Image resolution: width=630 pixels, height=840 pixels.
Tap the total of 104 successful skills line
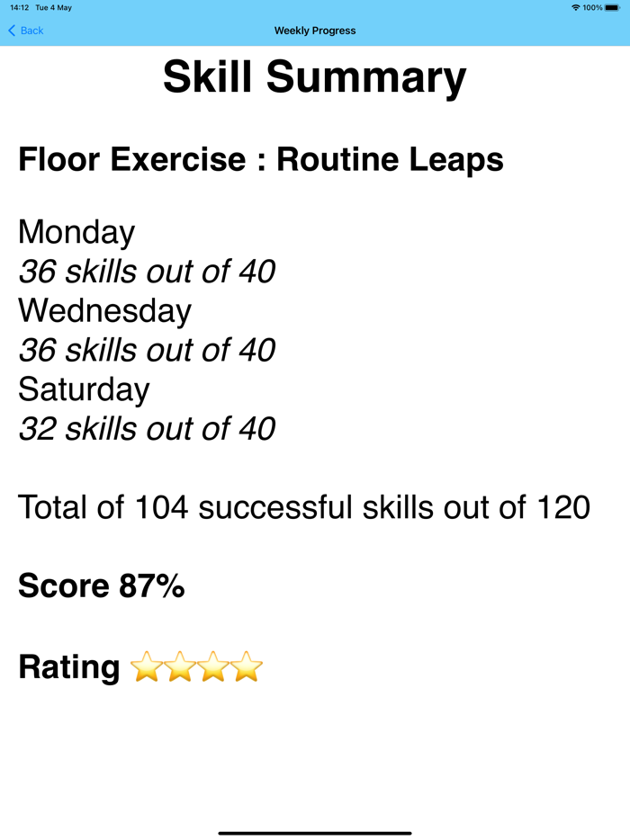coord(304,507)
